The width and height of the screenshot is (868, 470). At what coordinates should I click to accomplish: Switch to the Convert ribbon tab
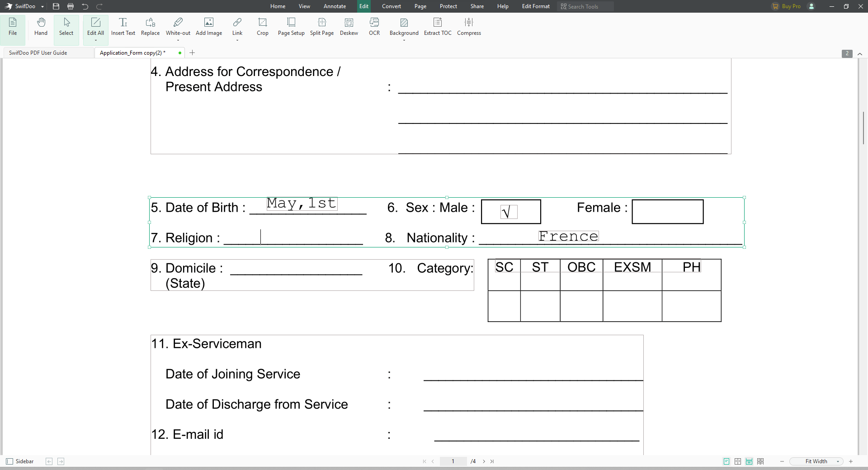point(391,6)
